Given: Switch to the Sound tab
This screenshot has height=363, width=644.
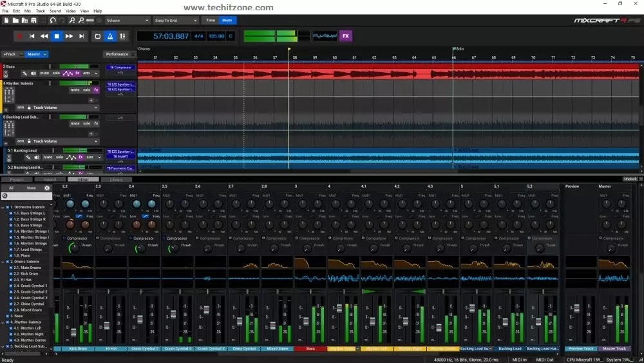Looking at the screenshot, I should (x=50, y=179).
